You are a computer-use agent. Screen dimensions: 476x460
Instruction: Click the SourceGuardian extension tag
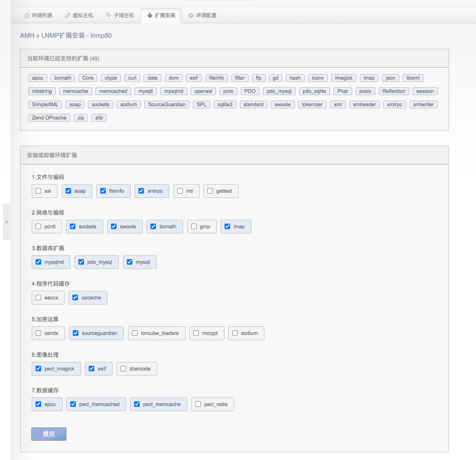click(x=167, y=104)
